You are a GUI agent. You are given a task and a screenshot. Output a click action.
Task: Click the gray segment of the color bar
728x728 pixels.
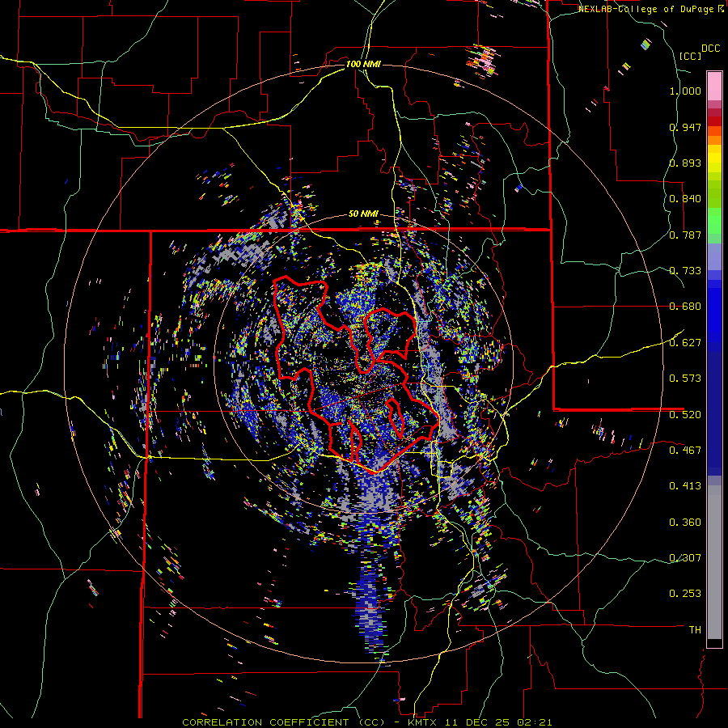[714, 562]
